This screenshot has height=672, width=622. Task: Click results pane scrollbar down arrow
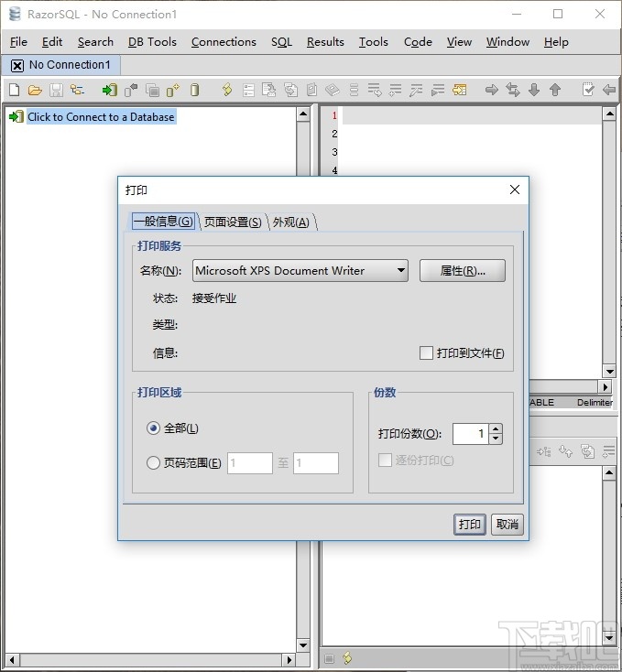[x=609, y=638]
